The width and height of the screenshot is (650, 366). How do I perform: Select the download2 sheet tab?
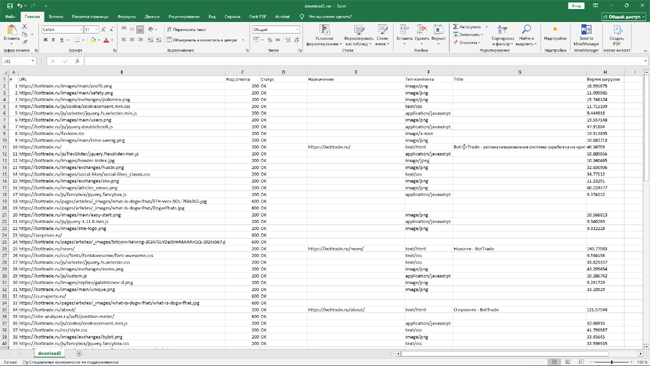(x=49, y=353)
